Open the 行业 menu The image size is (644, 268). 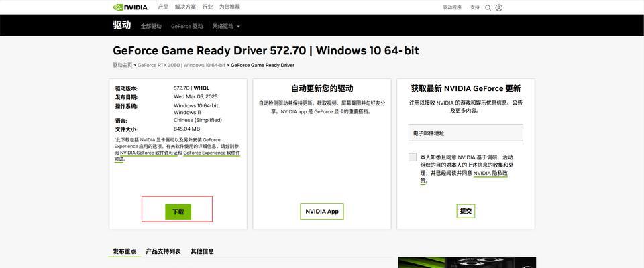(x=207, y=7)
